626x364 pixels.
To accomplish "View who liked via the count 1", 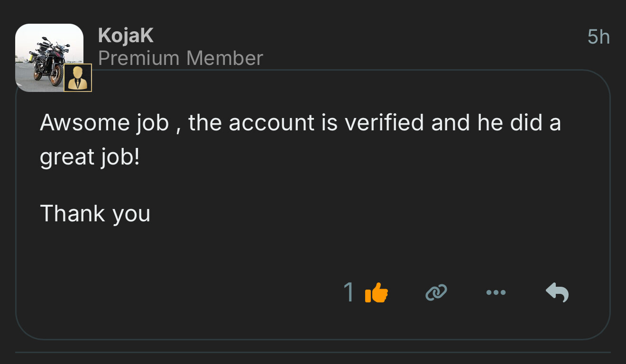I will click(x=349, y=292).
